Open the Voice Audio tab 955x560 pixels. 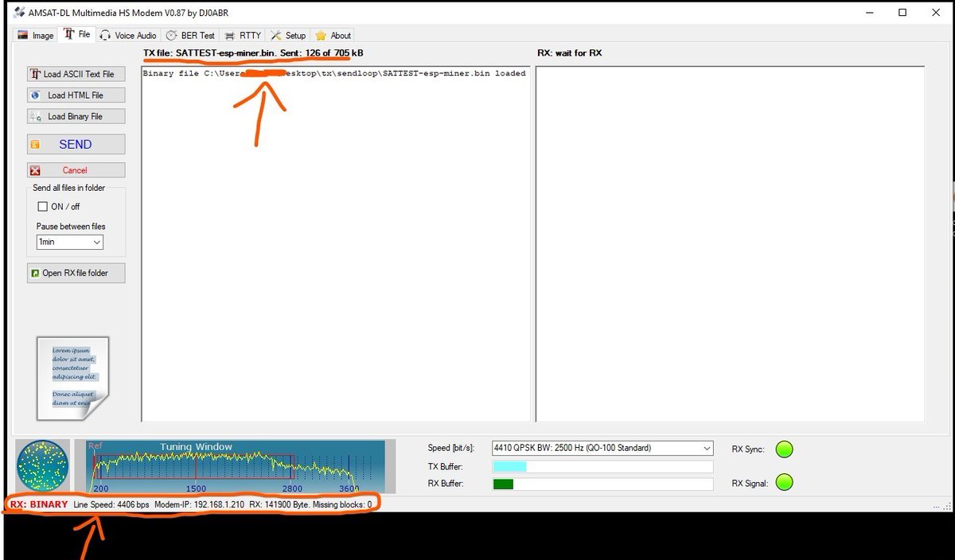(128, 35)
